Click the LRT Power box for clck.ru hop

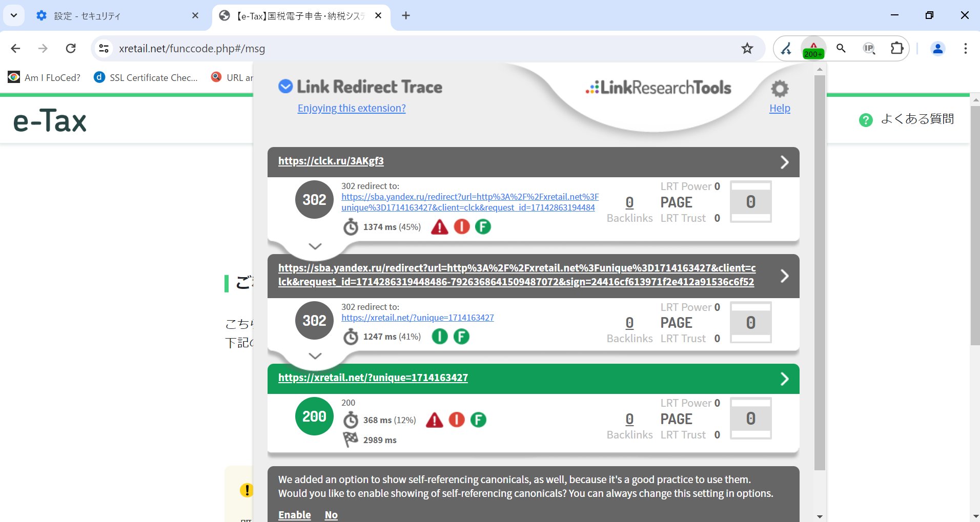pos(750,202)
